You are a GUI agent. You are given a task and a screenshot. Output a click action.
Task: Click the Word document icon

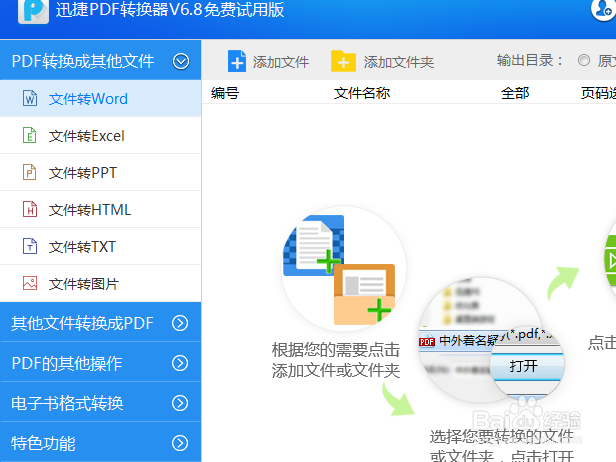[30, 98]
